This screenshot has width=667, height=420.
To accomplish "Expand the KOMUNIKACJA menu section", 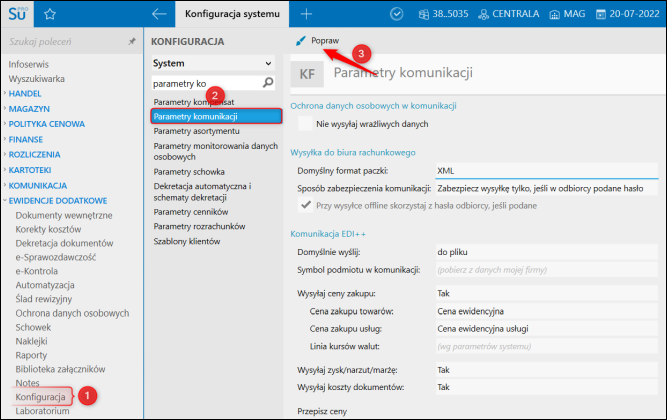I will [37, 186].
